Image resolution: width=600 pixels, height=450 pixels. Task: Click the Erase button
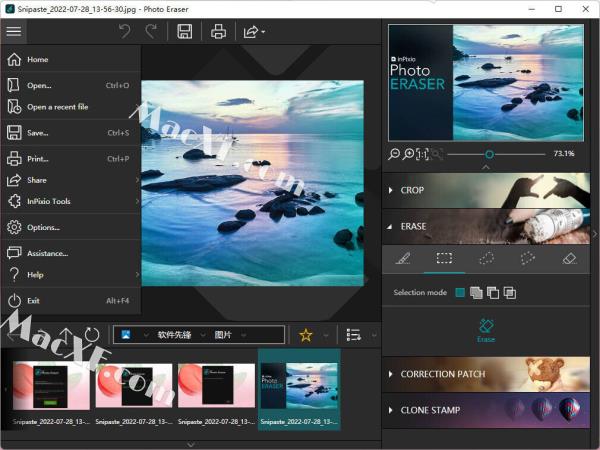486,331
